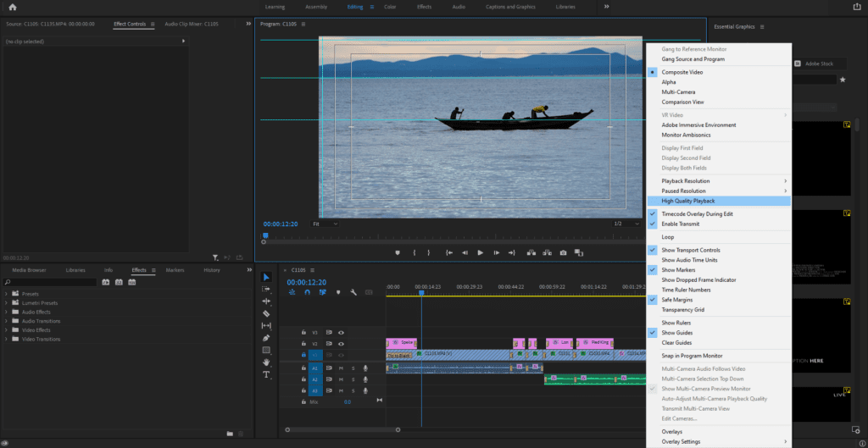This screenshot has height=448, width=868.
Task: Step back one frame
Action: (465, 252)
